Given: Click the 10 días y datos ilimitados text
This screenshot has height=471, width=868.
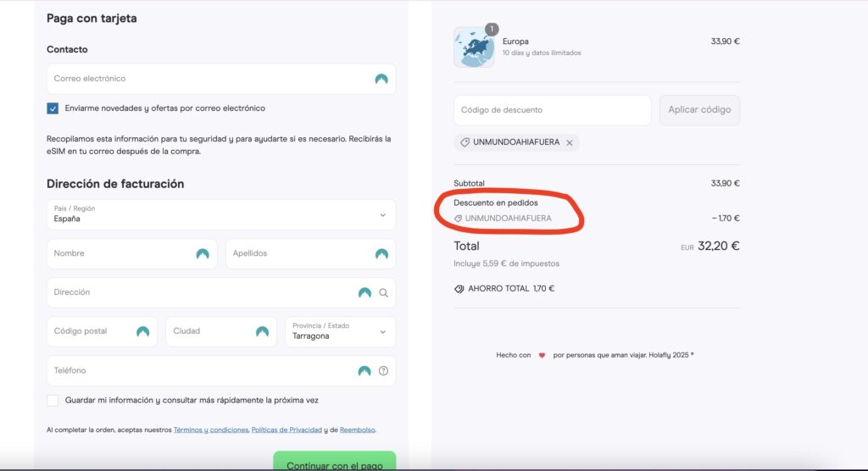Looking at the screenshot, I should [x=542, y=53].
